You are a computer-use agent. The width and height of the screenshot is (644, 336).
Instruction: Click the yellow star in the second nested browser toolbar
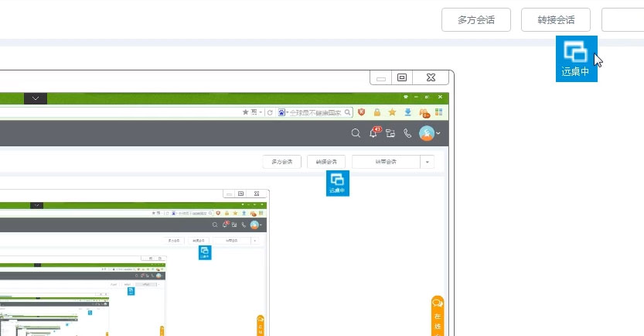tap(235, 213)
